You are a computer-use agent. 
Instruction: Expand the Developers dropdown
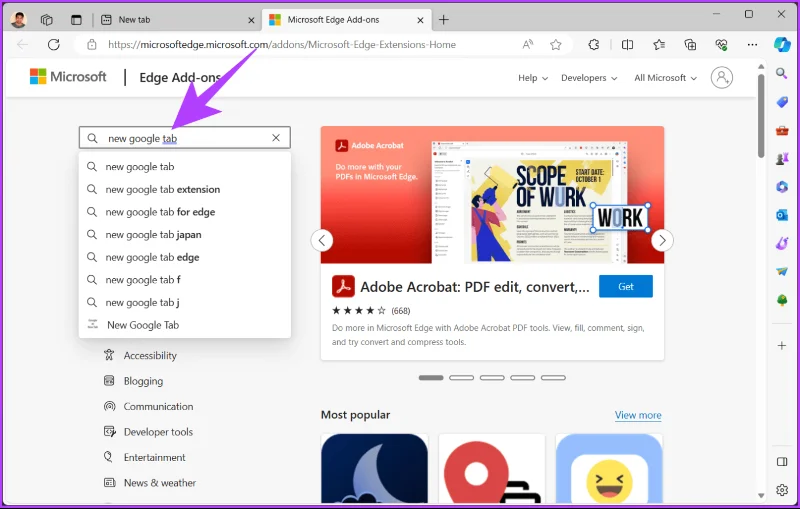[589, 78]
